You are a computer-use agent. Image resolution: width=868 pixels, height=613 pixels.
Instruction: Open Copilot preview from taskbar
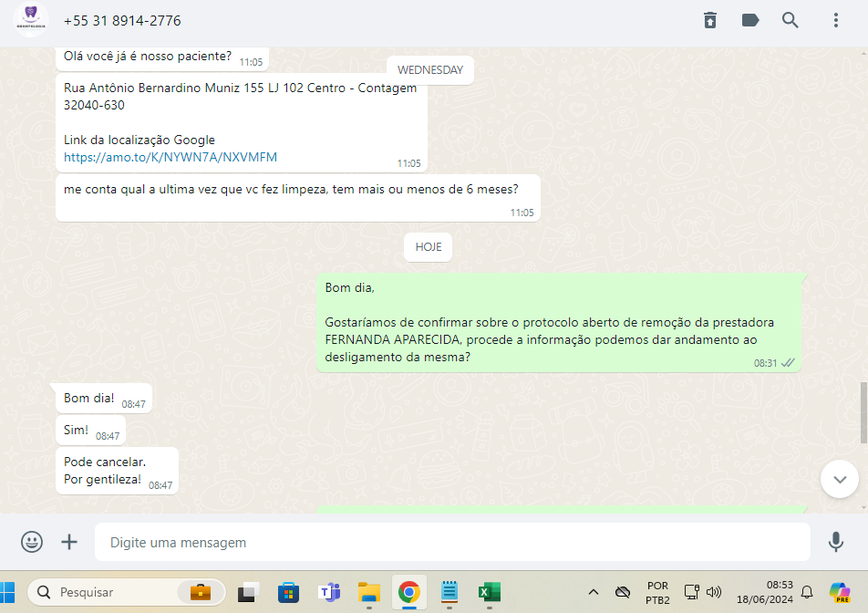point(840,592)
